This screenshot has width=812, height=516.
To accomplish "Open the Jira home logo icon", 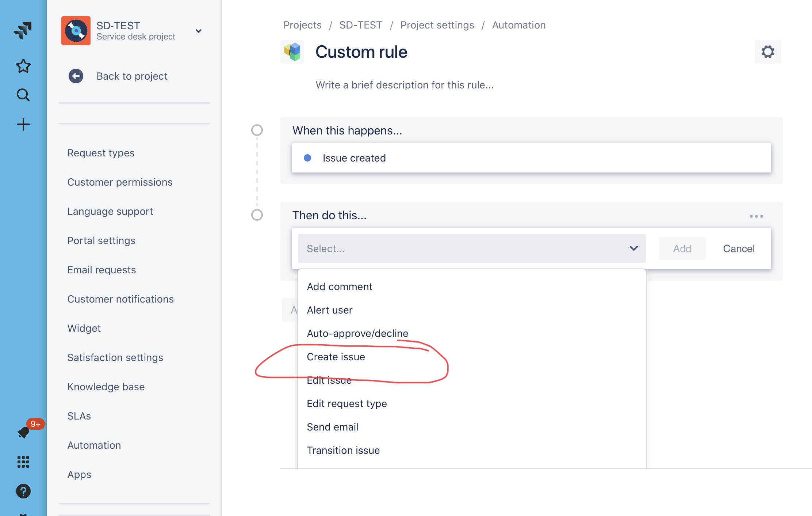I will click(x=23, y=30).
